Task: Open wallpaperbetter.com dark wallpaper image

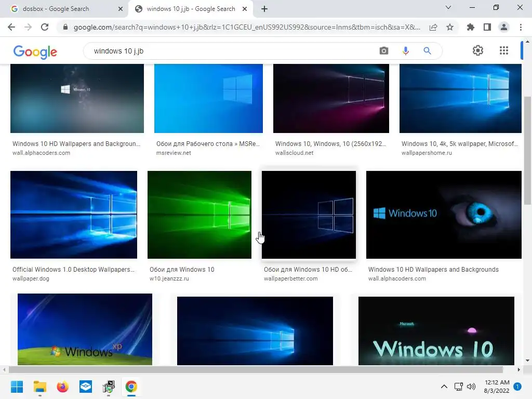Action: pyautogui.click(x=309, y=215)
